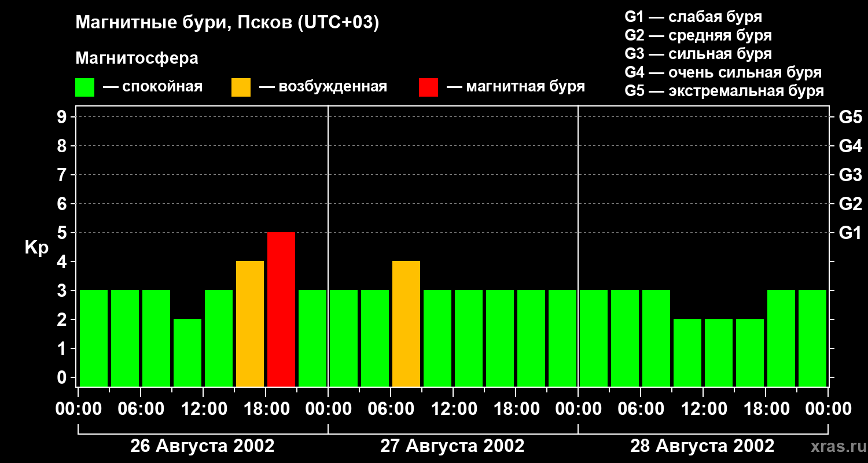Click the Kp axis value 5
Viewport: 868px width, 463px height.
[x=62, y=233]
